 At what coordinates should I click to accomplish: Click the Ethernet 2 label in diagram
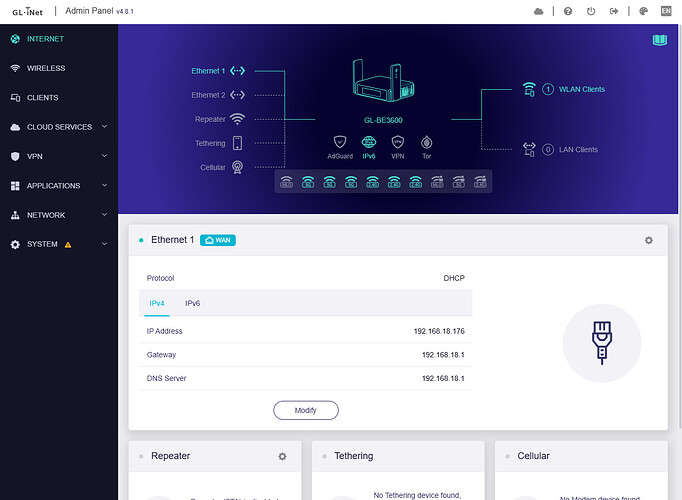(x=208, y=95)
